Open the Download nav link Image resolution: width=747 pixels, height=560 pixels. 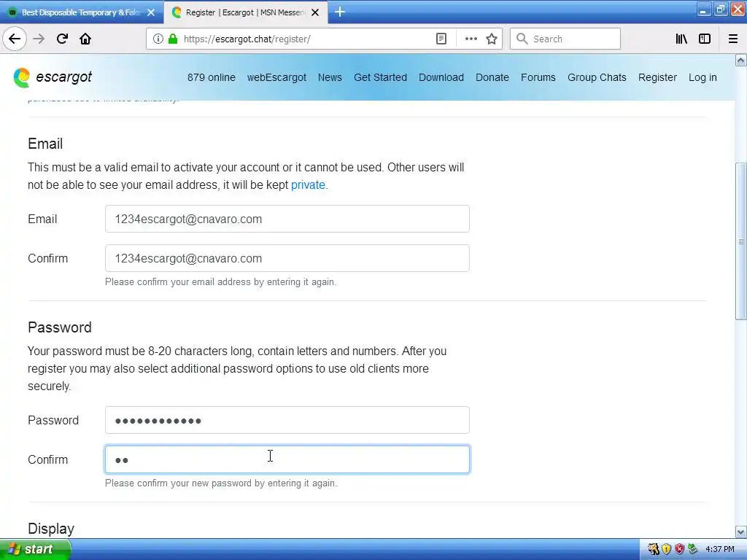pyautogui.click(x=441, y=77)
